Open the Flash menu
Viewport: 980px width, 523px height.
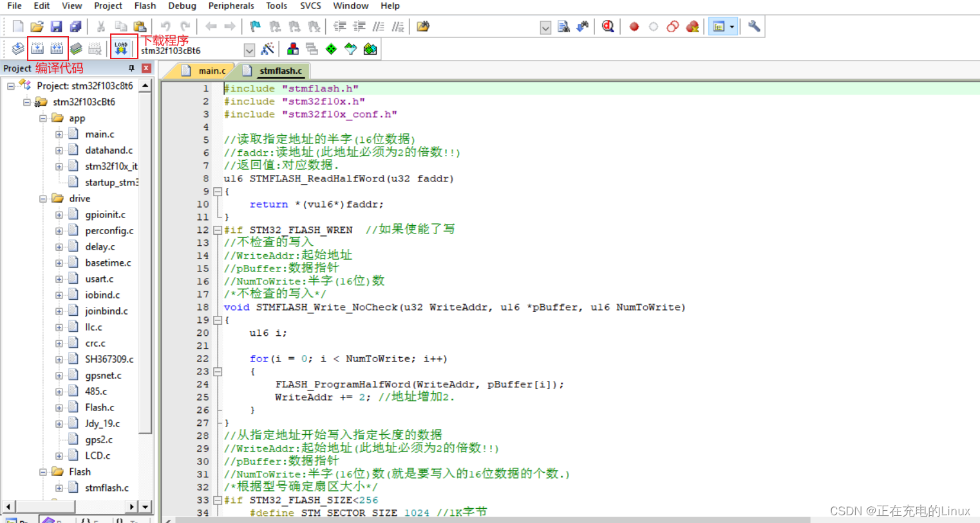[145, 6]
